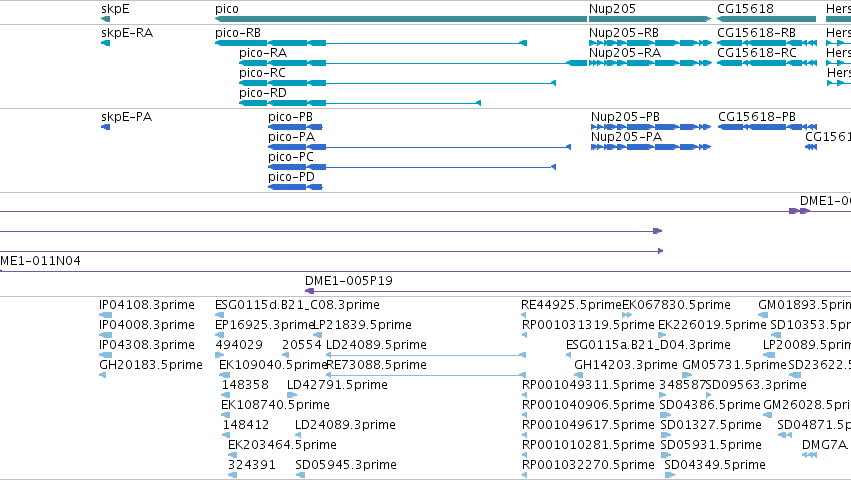The height and width of the screenshot is (480, 851).
Task: Click the 494029 EST label
Action: 239,345
